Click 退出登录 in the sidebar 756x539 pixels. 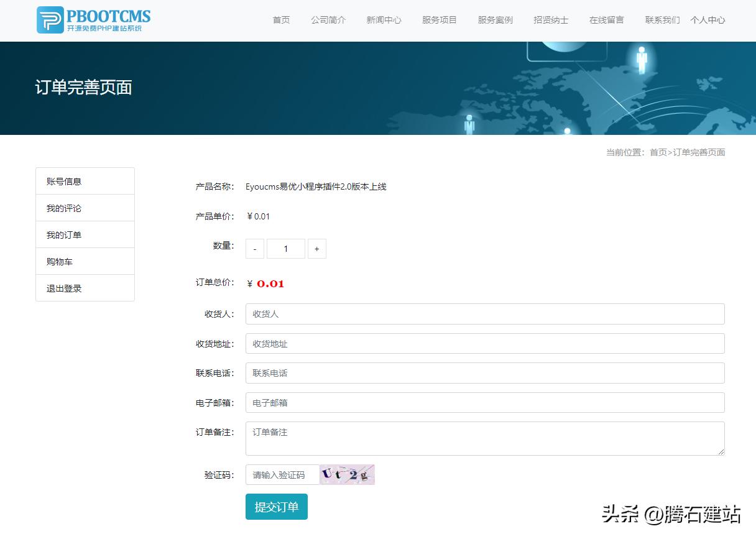pos(85,288)
